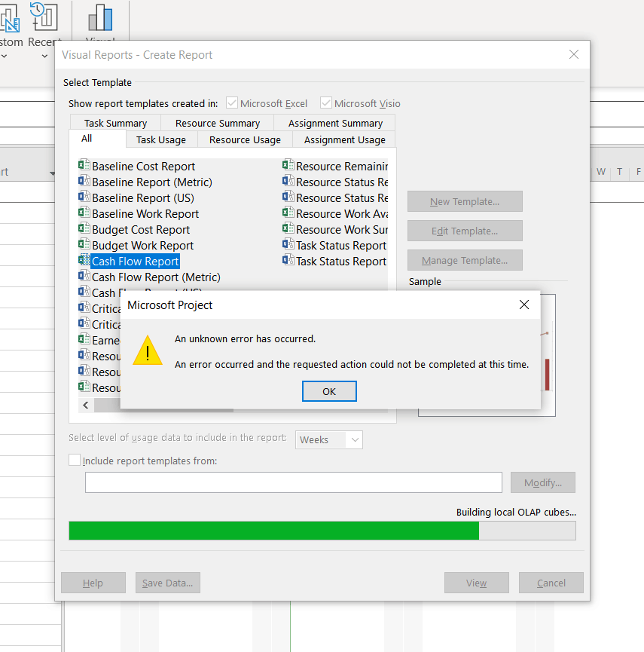The width and height of the screenshot is (644, 652).
Task: Click the yellow warning triangle icon
Action: (148, 351)
